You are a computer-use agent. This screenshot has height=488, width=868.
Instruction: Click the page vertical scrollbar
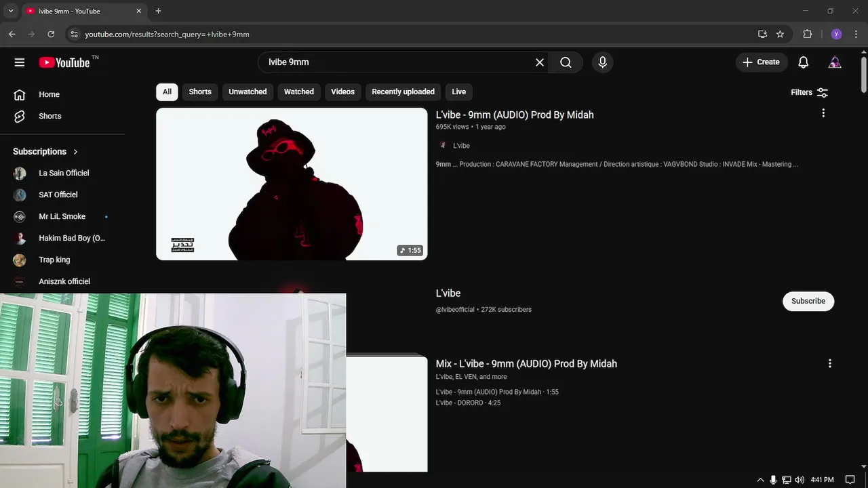863,75
